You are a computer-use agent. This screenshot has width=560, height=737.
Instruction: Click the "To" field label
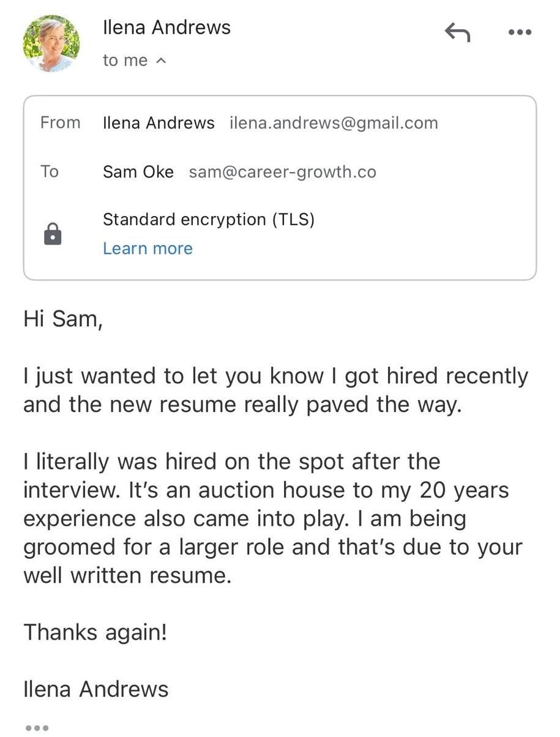[x=50, y=171]
